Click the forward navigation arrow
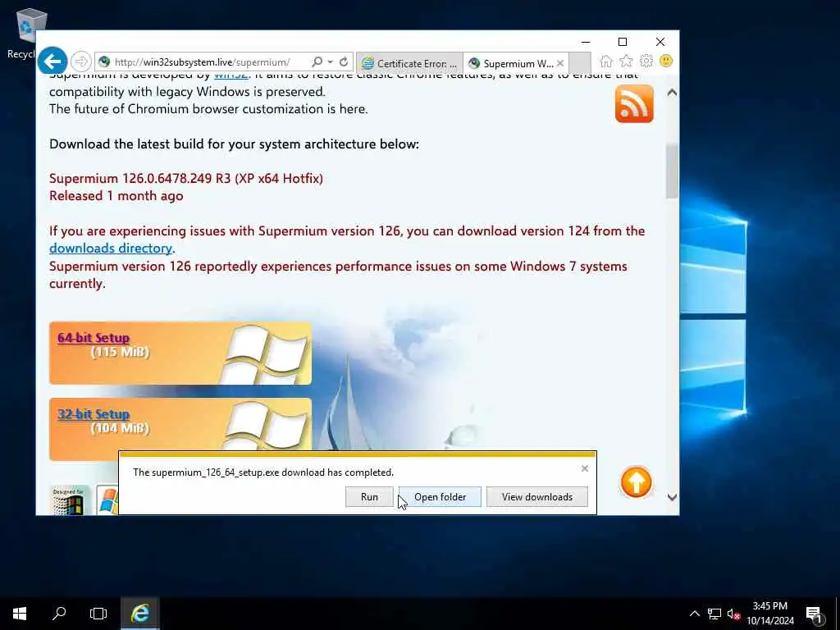Screen dimensions: 840x630 [x=81, y=62]
